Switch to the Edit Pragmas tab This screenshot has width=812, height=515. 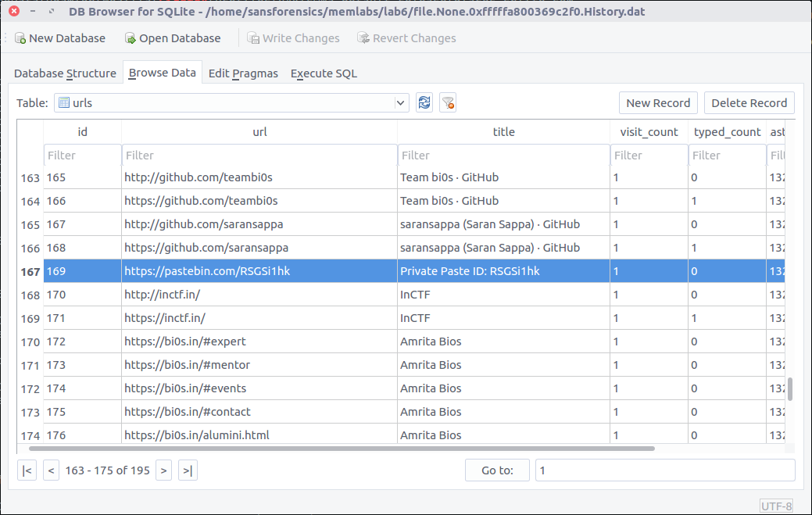pyautogui.click(x=243, y=73)
